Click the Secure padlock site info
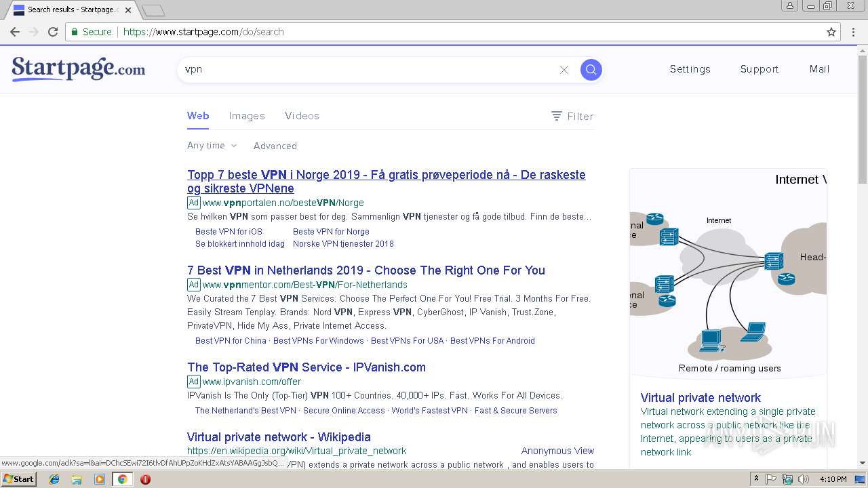The image size is (868, 488). [92, 32]
